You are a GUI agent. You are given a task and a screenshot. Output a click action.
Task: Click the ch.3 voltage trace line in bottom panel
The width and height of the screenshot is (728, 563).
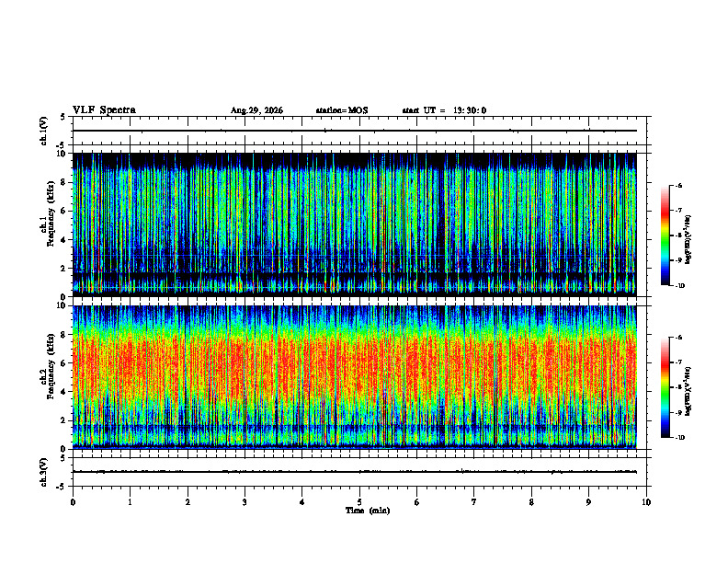click(x=354, y=472)
